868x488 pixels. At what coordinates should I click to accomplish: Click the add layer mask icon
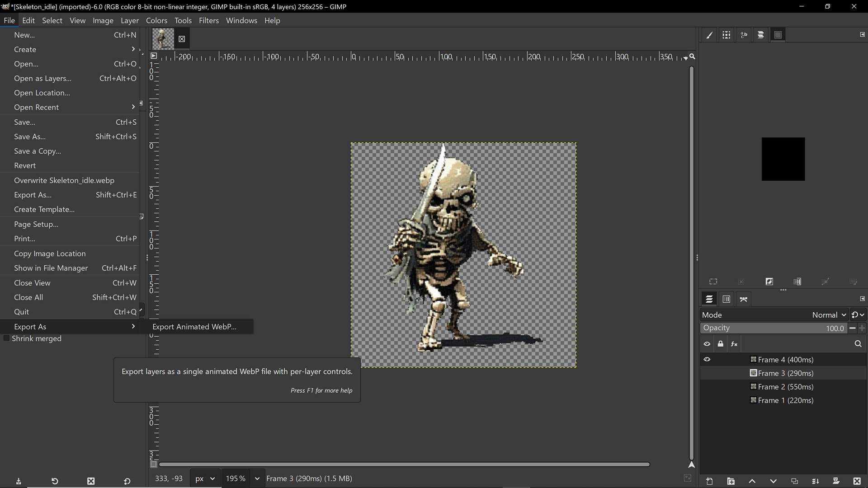pyautogui.click(x=836, y=481)
